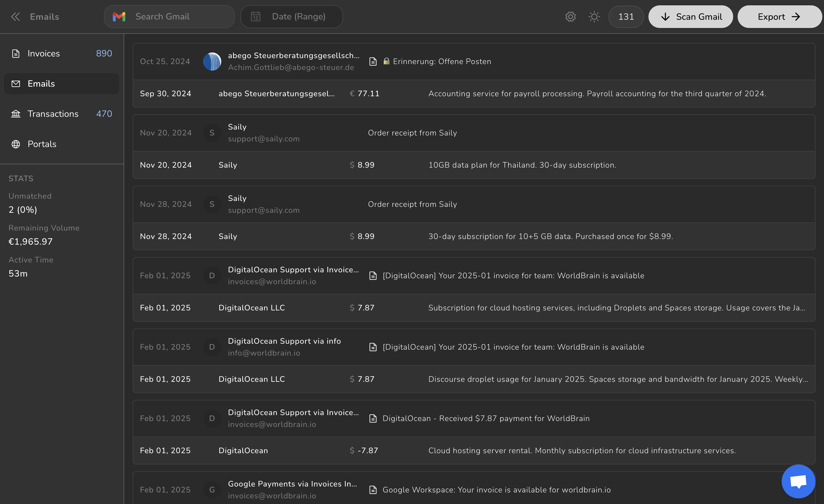This screenshot has width=824, height=504.
Task: Open the blue chat support bubble
Action: coord(798,481)
